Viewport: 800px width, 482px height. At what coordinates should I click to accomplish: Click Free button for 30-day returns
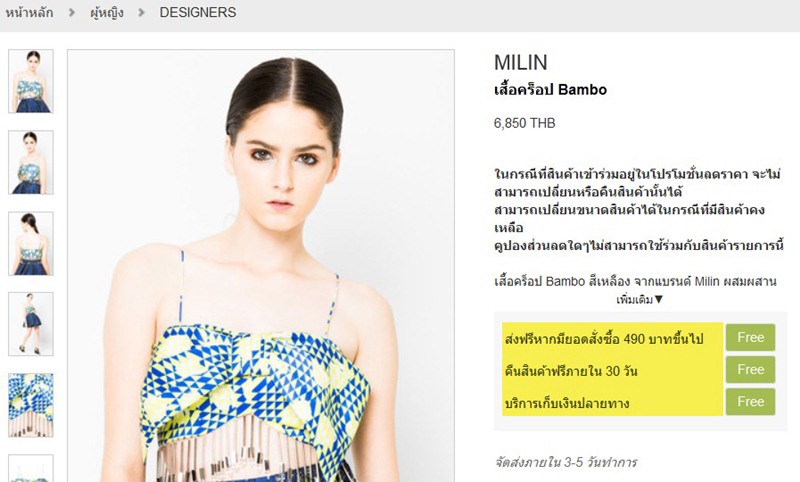point(751,369)
